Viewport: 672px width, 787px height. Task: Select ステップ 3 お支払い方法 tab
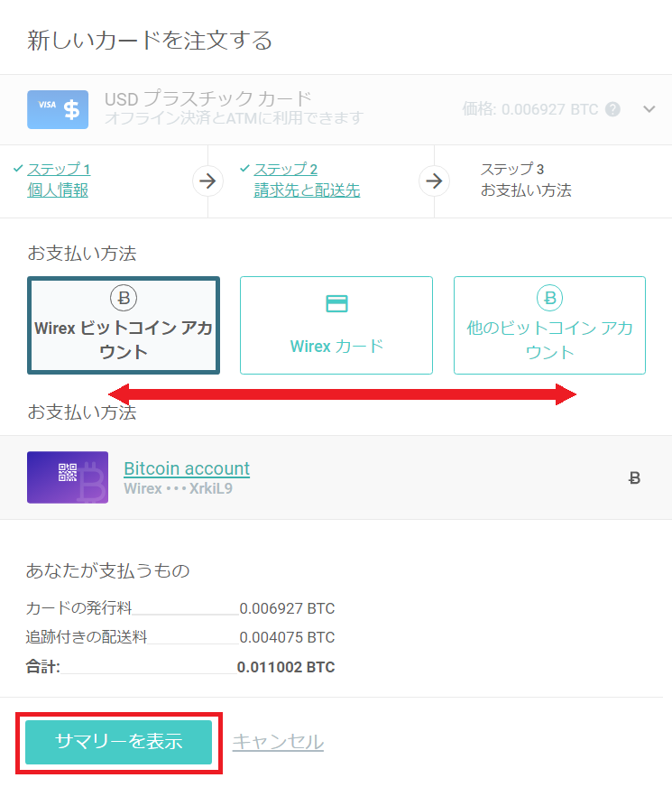[x=525, y=180]
